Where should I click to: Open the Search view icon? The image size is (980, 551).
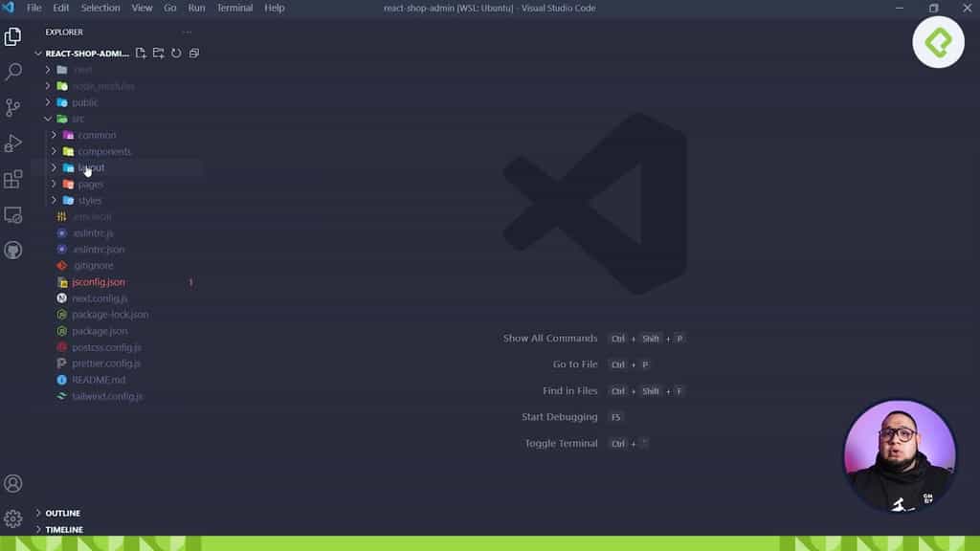pyautogui.click(x=13, y=71)
